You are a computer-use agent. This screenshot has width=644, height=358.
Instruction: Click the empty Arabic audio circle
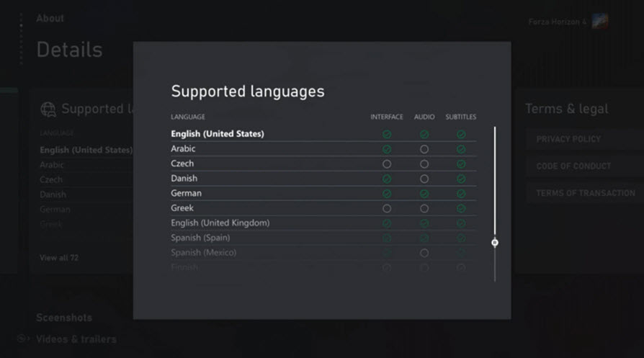click(424, 149)
